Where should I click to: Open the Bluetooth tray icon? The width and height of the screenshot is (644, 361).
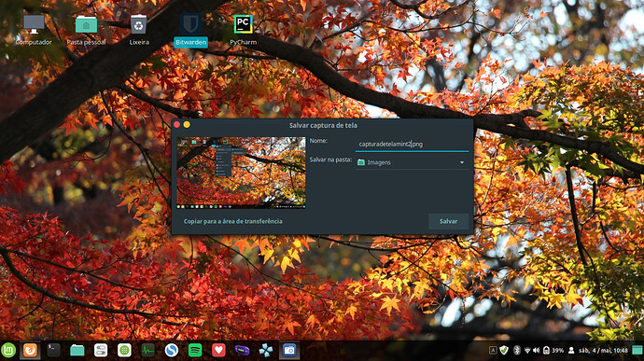[517, 351]
